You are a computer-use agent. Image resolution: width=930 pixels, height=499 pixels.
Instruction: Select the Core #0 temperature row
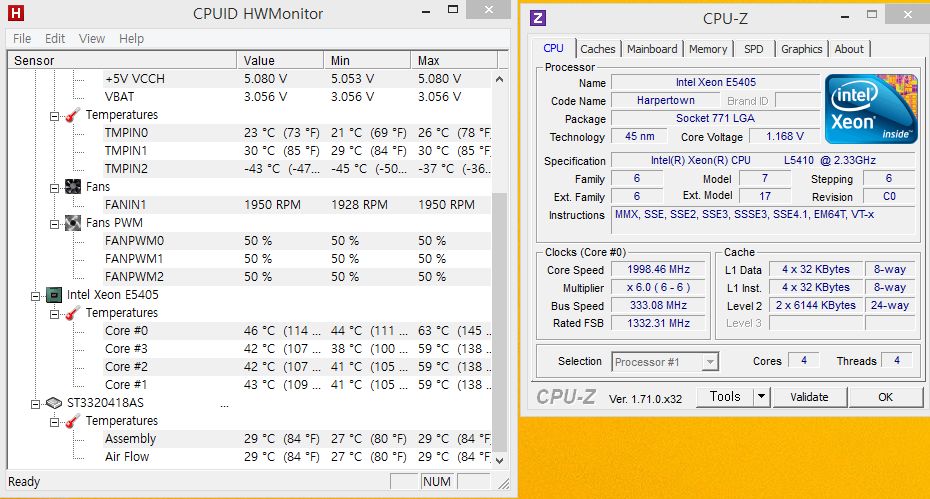[297, 330]
